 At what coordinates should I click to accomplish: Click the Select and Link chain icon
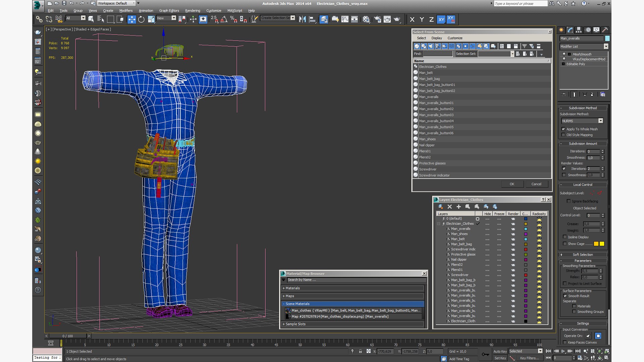(x=39, y=19)
